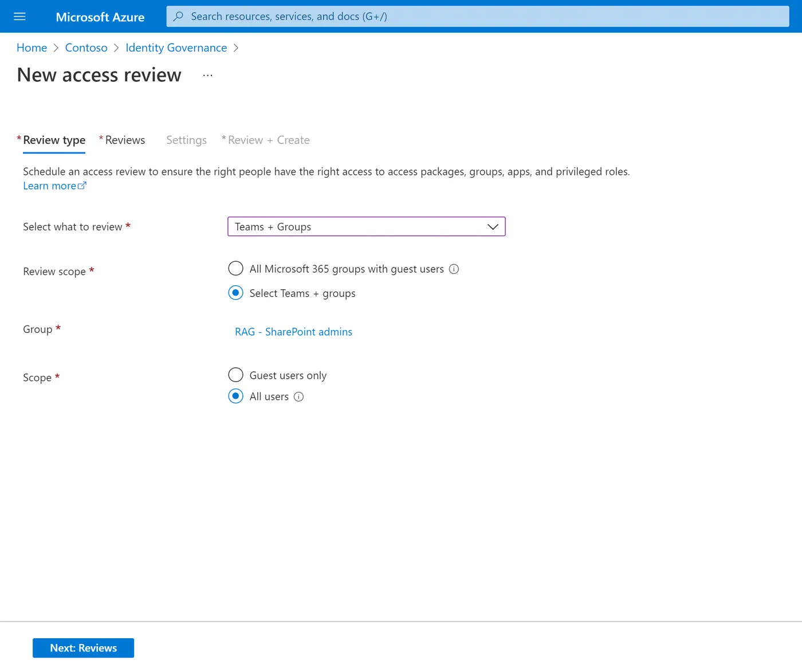Focus the Search resources, services, and docs field
The height and width of the screenshot is (672, 802).
[x=478, y=17]
